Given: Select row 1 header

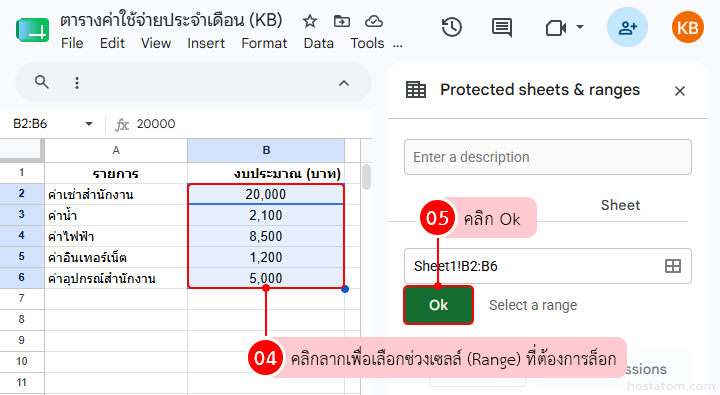Looking at the screenshot, I should 22,173.
